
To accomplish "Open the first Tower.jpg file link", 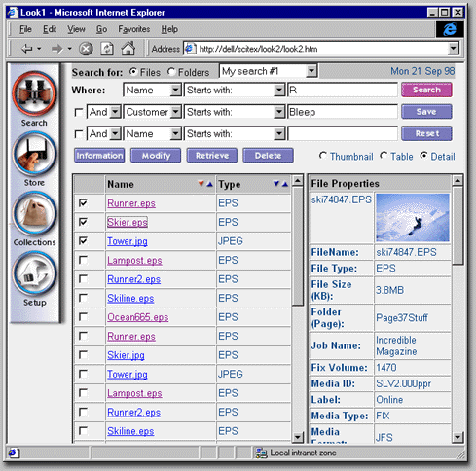I will click(x=128, y=241).
